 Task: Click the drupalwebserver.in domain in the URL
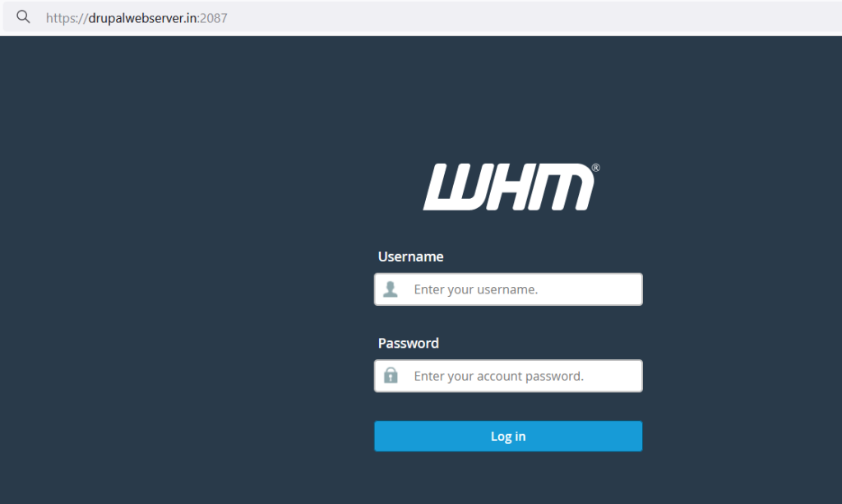click(142, 18)
